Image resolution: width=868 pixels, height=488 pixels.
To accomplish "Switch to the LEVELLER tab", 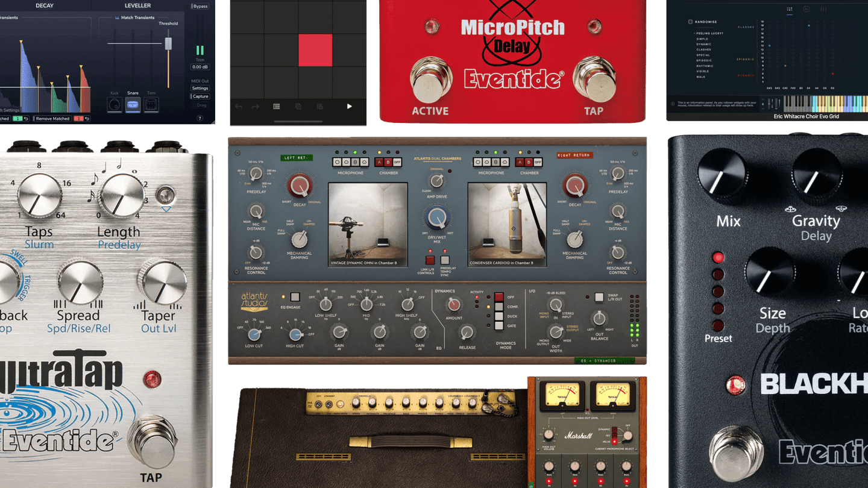I will coord(138,5).
